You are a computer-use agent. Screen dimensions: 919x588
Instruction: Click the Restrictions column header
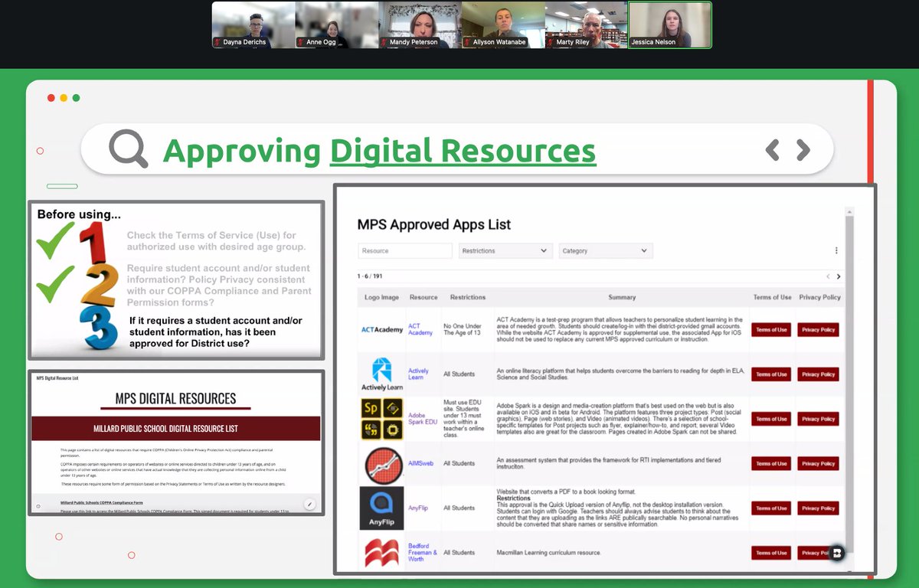click(x=468, y=297)
